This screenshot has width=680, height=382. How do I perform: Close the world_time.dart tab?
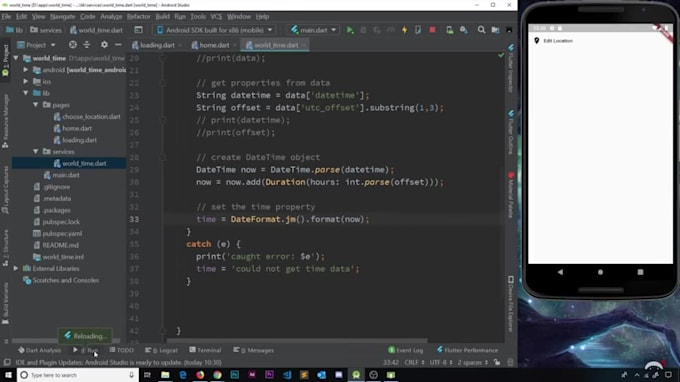(304, 45)
